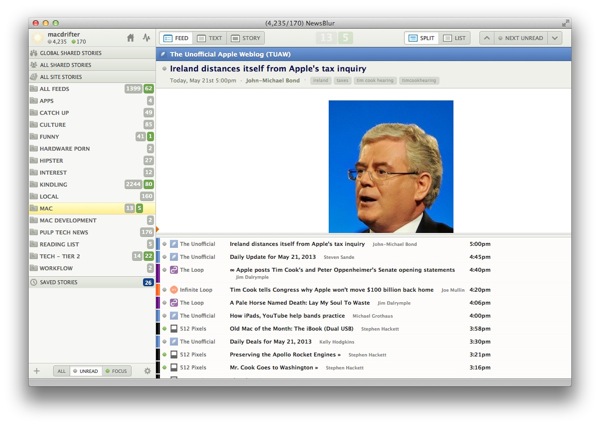Go to previous story with the up arrow

coord(487,38)
